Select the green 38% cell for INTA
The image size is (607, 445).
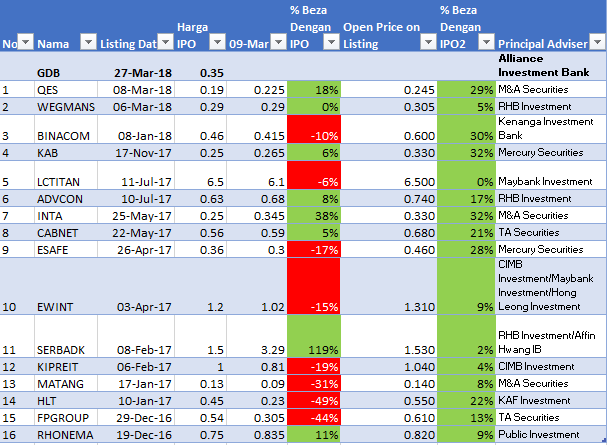tap(314, 216)
